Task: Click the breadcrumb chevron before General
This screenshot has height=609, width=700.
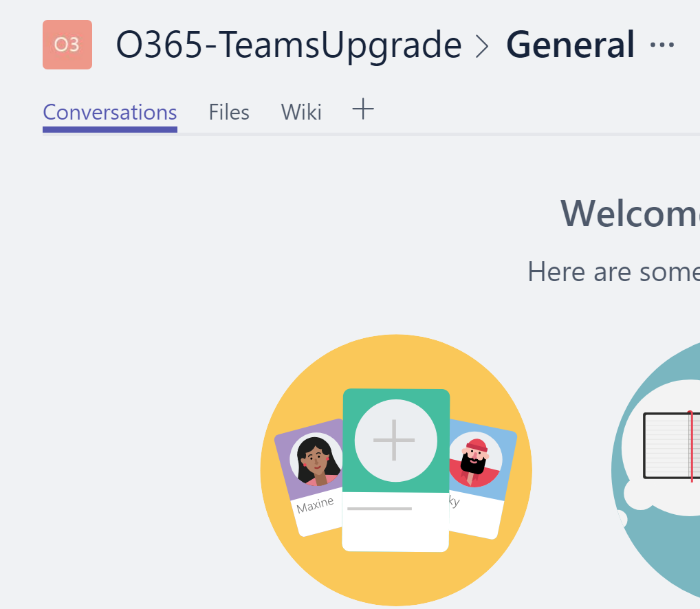Action: pos(482,47)
